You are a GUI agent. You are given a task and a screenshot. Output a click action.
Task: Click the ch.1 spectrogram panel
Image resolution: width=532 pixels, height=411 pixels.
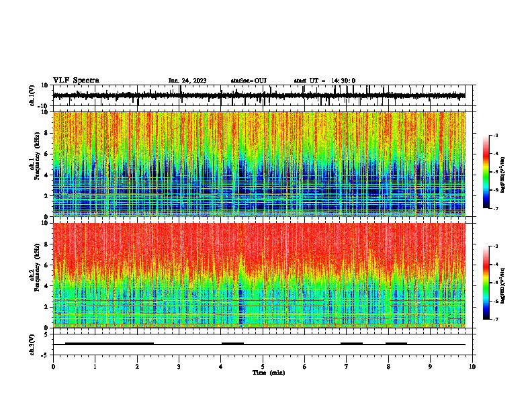coord(259,164)
